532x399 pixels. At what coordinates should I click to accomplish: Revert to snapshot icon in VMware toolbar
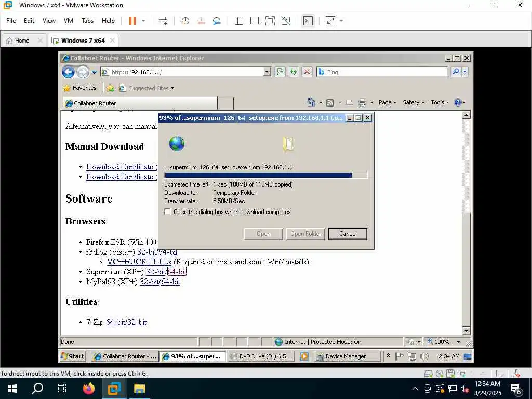click(201, 21)
